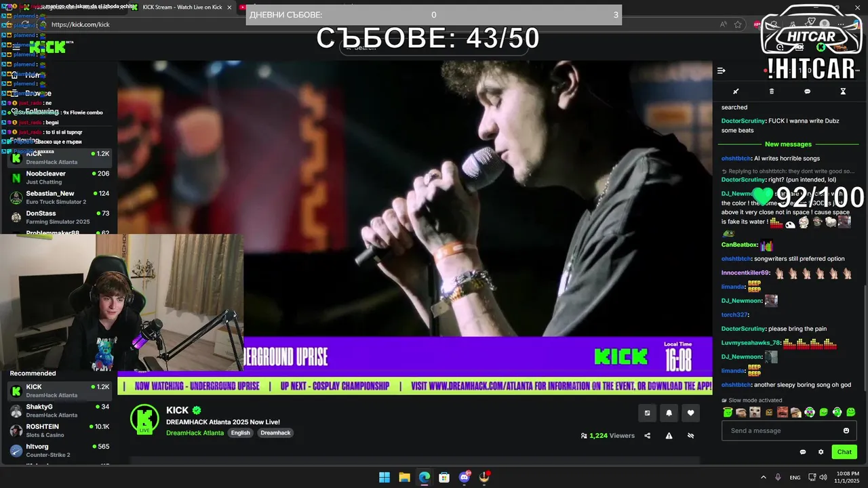Screen dimensions: 868x488
Task: Click Luvmyseahawks_78 username in chat
Action: pos(751,343)
